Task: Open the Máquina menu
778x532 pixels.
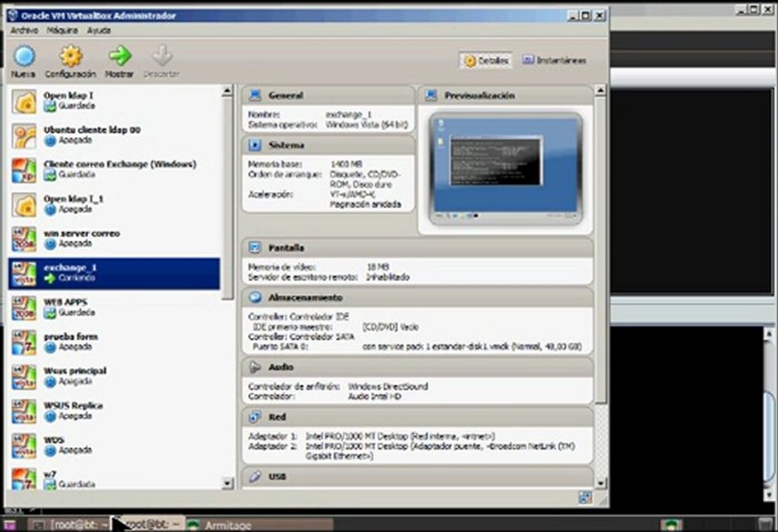Action: pos(62,30)
